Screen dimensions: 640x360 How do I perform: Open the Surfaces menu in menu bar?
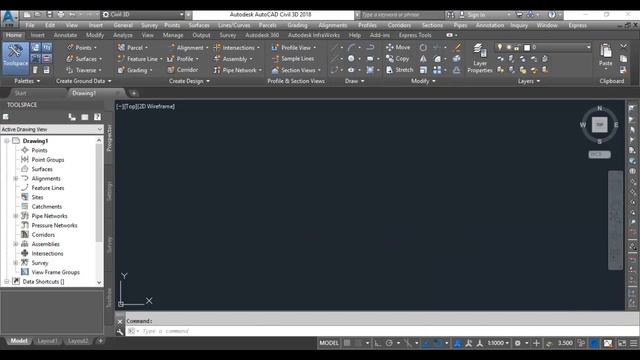click(x=199, y=25)
